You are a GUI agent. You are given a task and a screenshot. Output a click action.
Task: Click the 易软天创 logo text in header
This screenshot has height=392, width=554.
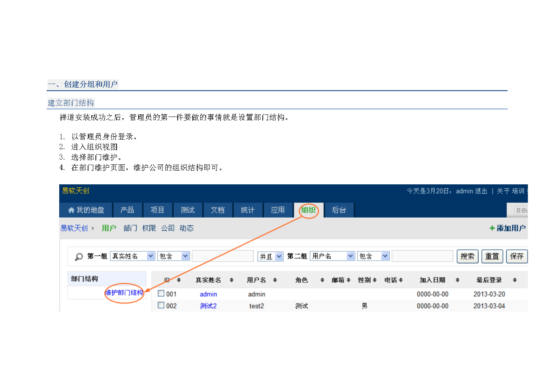(x=75, y=191)
